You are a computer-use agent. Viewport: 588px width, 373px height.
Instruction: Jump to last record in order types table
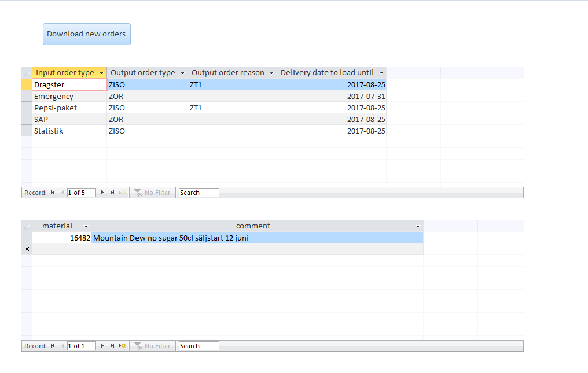(112, 193)
